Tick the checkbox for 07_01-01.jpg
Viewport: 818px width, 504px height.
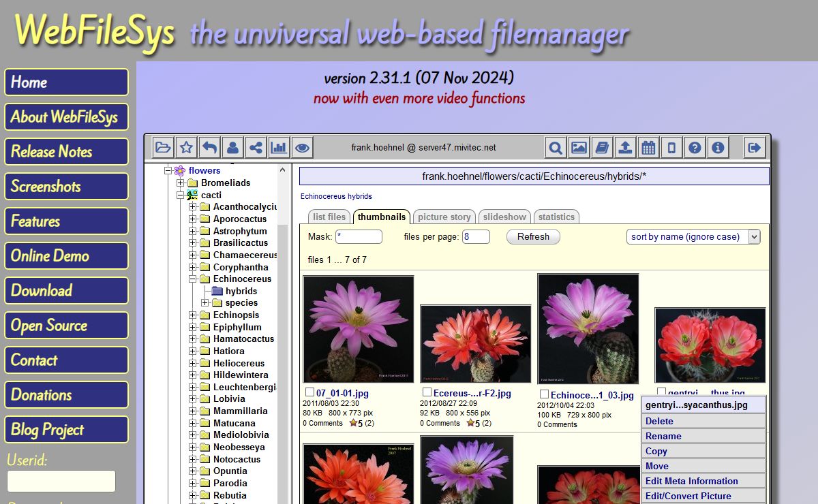pos(310,392)
